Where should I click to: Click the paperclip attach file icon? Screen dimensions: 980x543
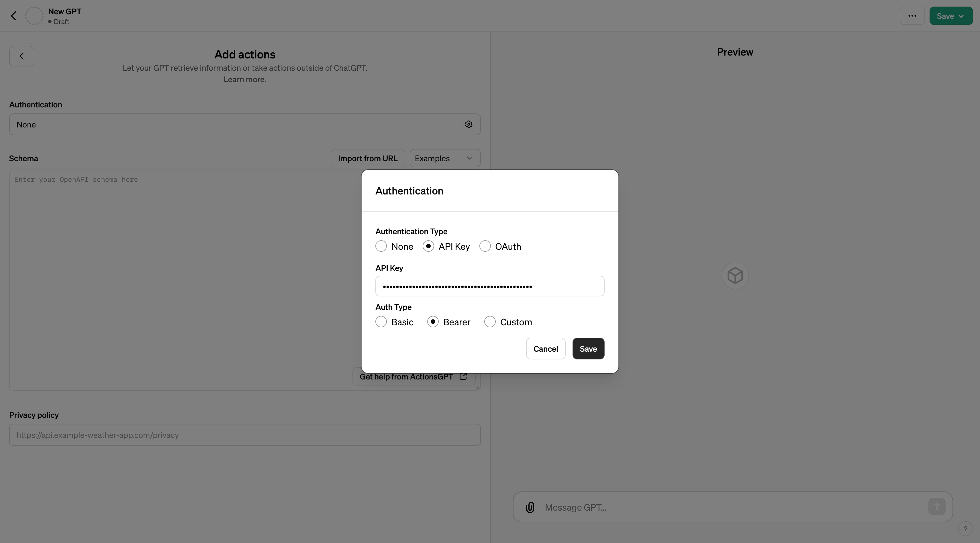tap(530, 507)
